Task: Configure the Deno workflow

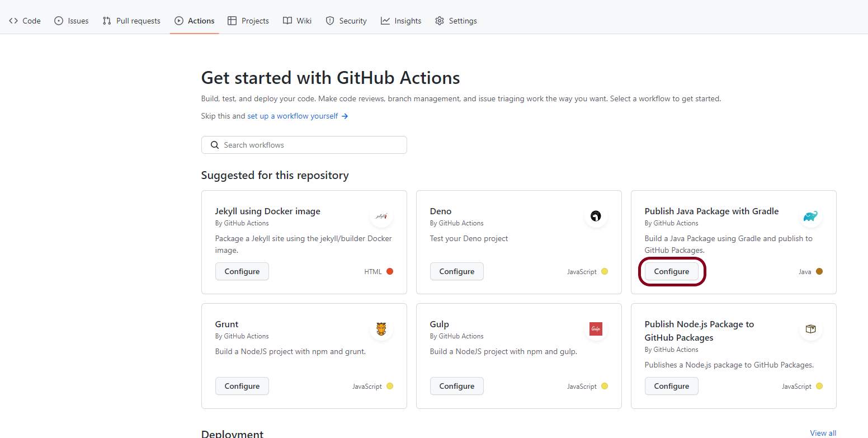Action: (457, 271)
